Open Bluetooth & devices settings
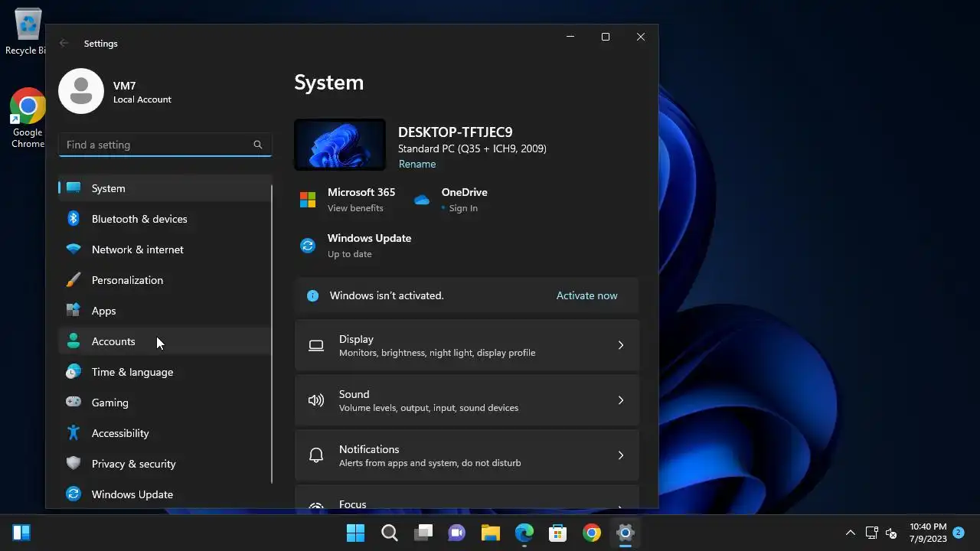 tap(165, 219)
